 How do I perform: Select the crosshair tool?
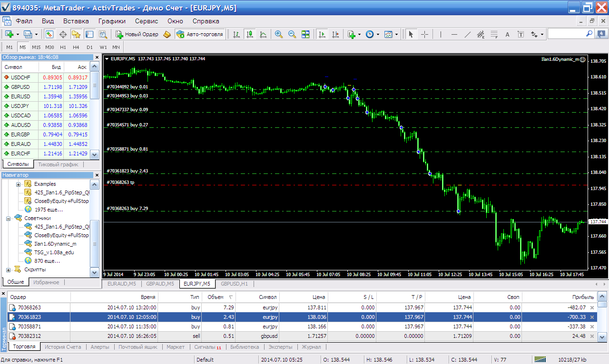(x=424, y=34)
